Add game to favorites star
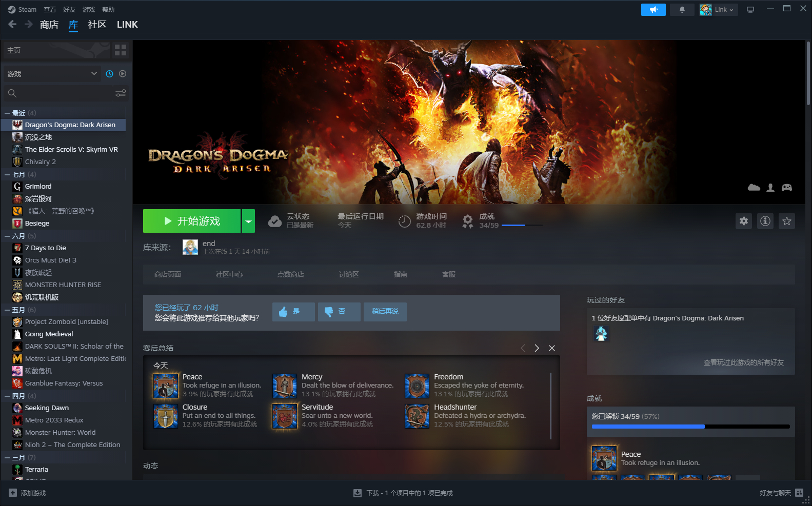The image size is (812, 506). tap(787, 221)
